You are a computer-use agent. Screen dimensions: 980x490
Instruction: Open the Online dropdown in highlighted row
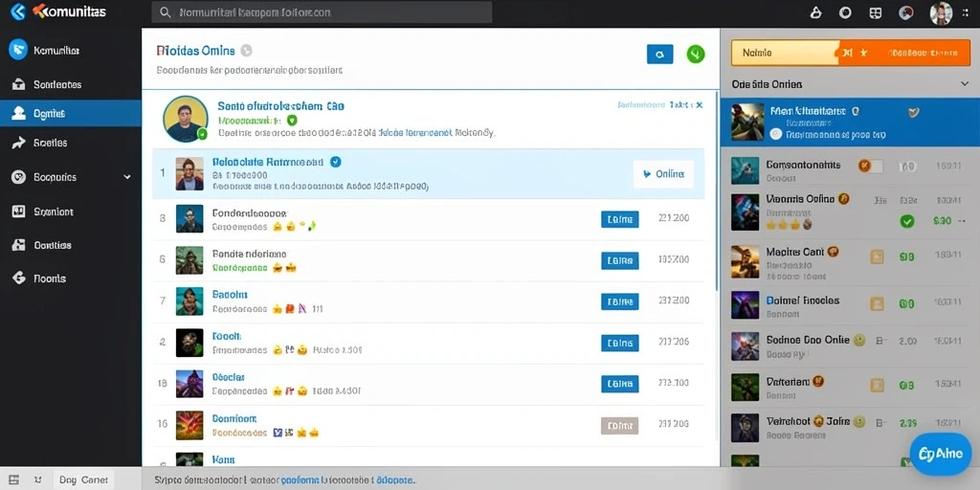tap(663, 174)
